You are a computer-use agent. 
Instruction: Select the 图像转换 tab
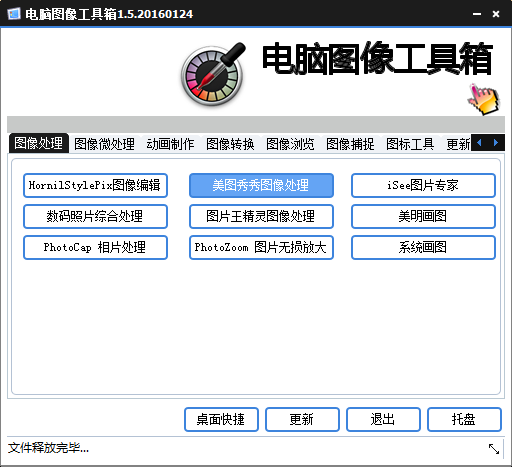(230, 144)
